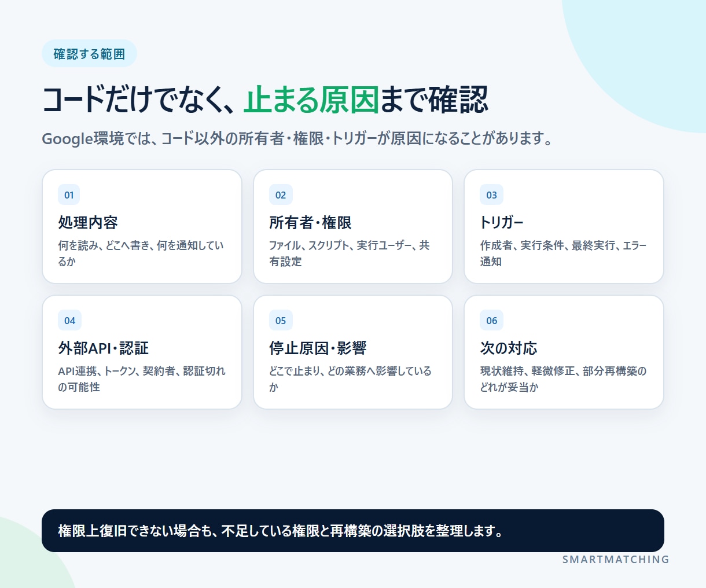Screen dimensions: 706x588
Task: Select the トリガー card title
Action: tap(502, 223)
